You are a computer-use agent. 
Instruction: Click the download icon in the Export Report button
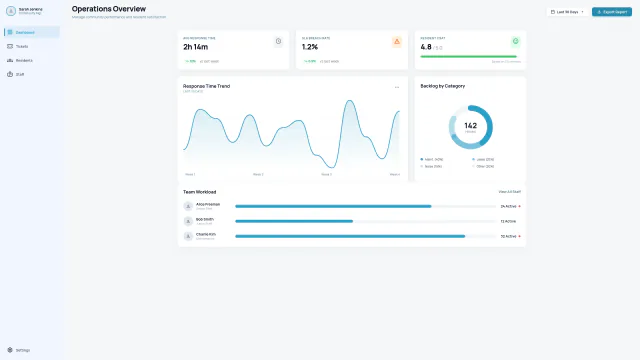coord(599,12)
